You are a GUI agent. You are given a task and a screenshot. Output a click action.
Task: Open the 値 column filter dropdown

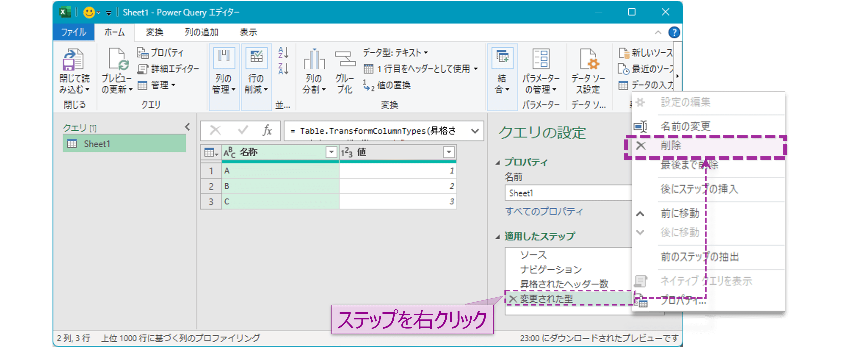[448, 152]
